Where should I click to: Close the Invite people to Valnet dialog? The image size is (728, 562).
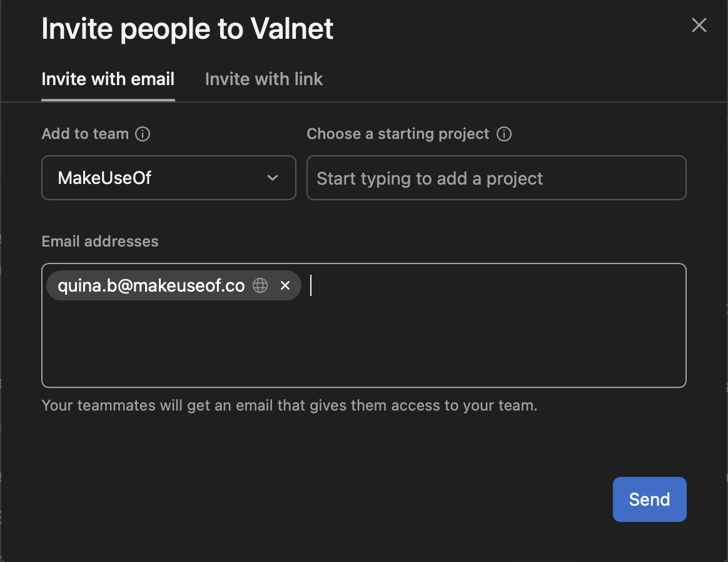tap(699, 25)
